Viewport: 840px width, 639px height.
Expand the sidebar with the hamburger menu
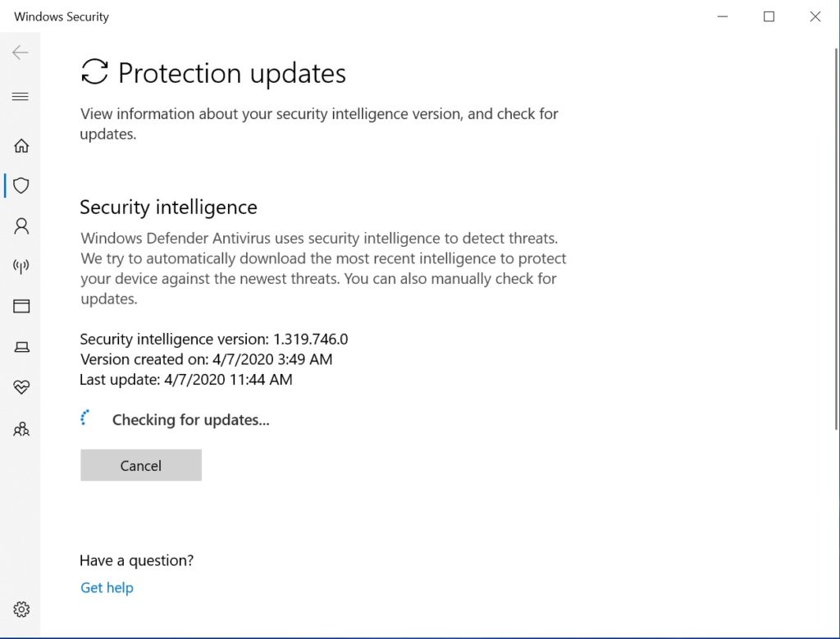(21, 97)
